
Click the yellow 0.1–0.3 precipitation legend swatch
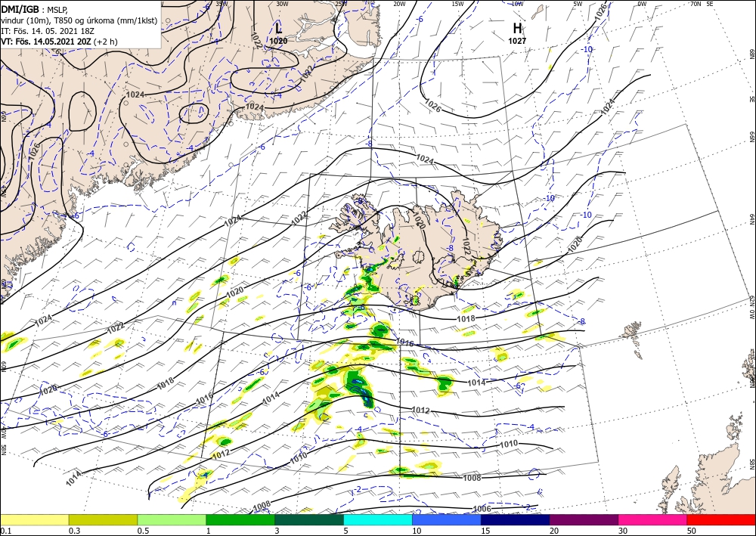point(35,520)
